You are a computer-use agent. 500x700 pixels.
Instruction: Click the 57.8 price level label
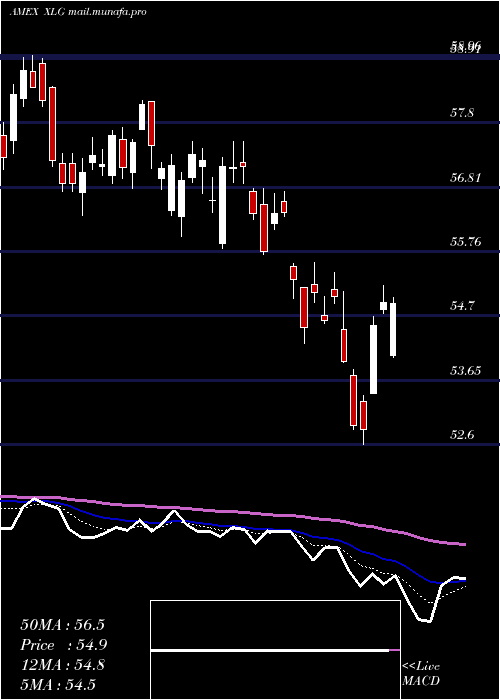tap(462, 113)
